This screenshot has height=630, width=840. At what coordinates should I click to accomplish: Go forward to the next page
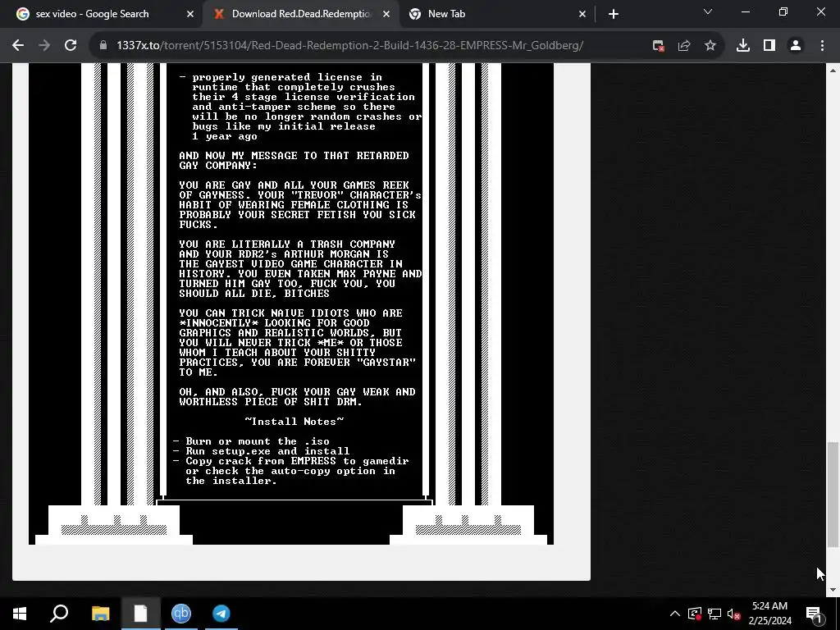coord(44,46)
